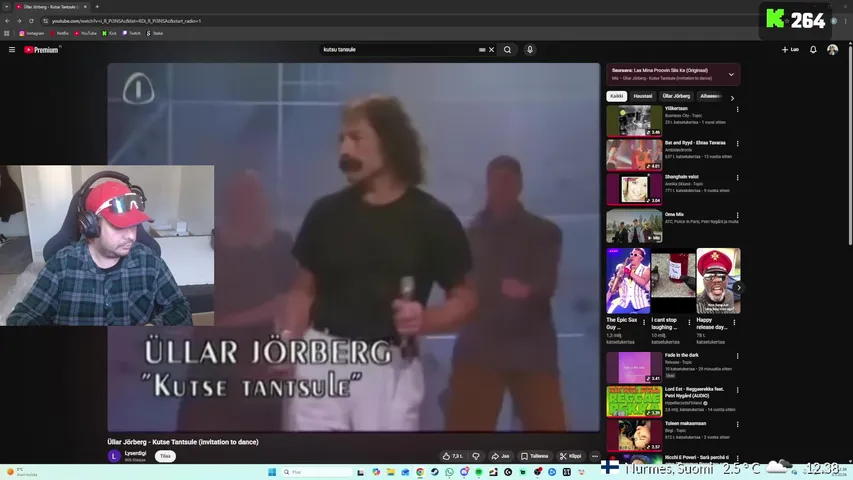Show more filter chips arrow

pyautogui.click(x=732, y=98)
